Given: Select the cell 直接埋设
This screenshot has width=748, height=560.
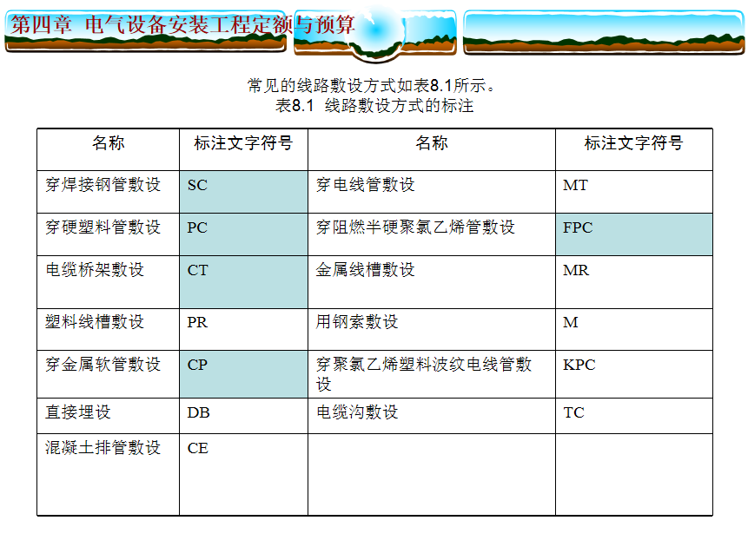Looking at the screenshot, I should click(x=109, y=416).
